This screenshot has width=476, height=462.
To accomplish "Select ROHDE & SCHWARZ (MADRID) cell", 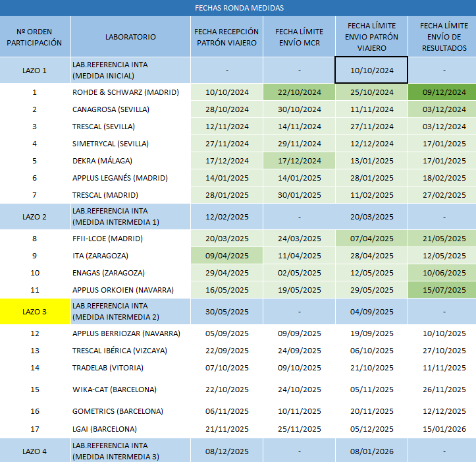I will click(130, 92).
